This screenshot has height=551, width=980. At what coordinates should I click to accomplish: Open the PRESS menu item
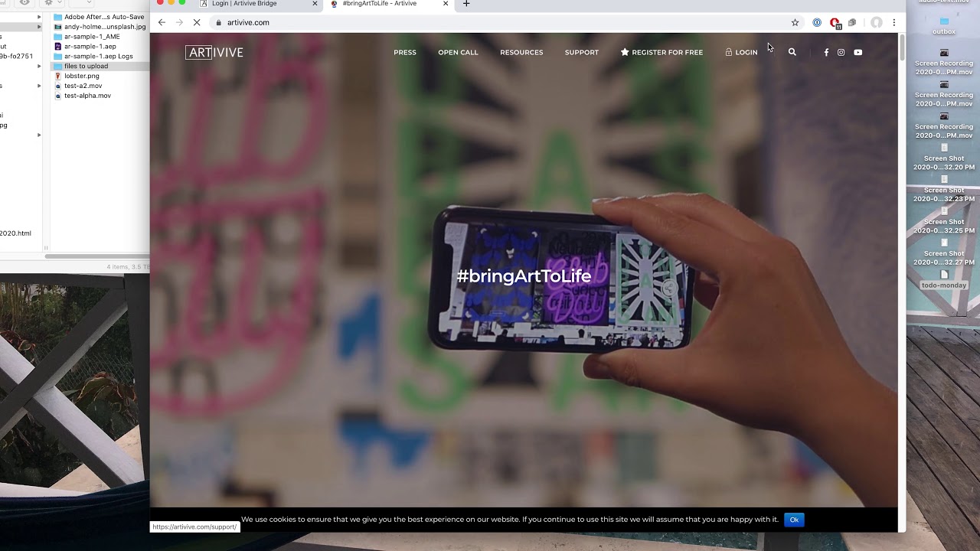[405, 52]
